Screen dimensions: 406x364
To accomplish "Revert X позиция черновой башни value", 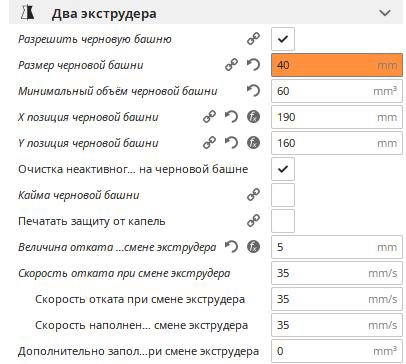I will [x=231, y=117].
